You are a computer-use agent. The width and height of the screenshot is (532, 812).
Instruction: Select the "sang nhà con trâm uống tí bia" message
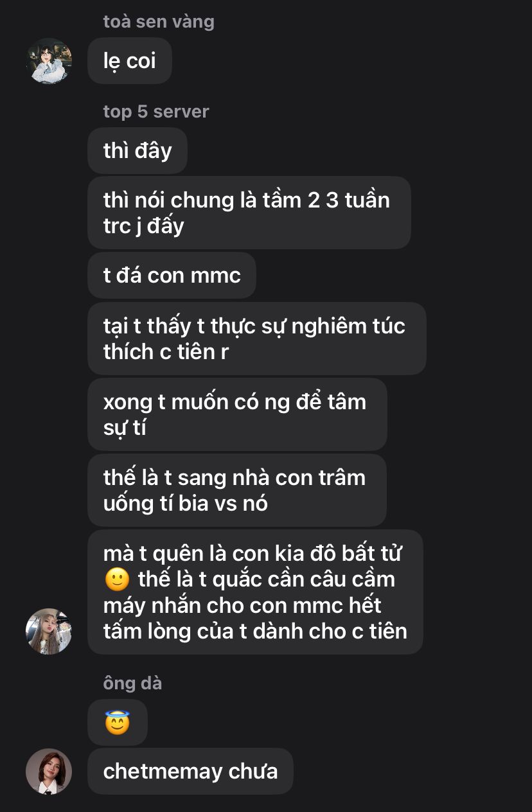coord(237,490)
